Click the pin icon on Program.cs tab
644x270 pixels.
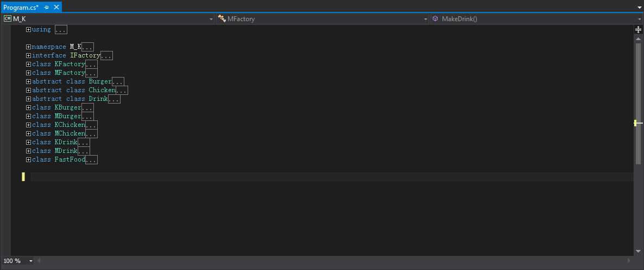coord(46,8)
